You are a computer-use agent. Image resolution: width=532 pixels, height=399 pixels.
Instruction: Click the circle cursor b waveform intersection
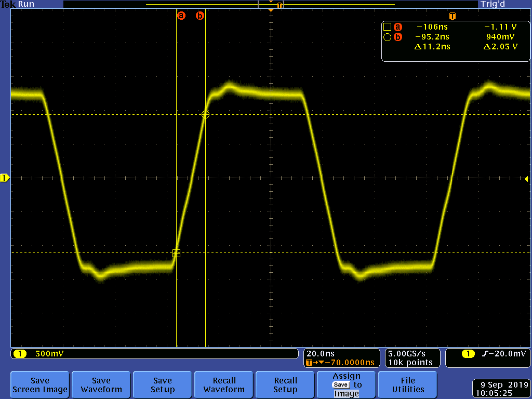[x=205, y=115]
